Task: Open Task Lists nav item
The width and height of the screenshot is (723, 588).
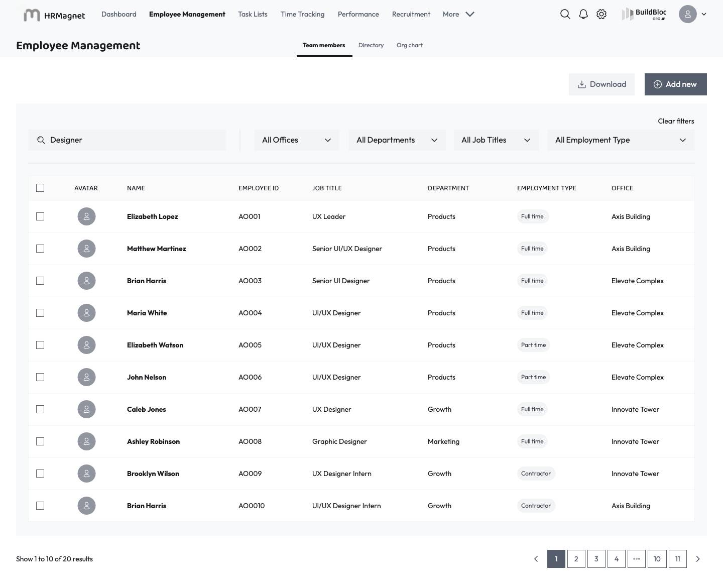Action: tap(253, 14)
